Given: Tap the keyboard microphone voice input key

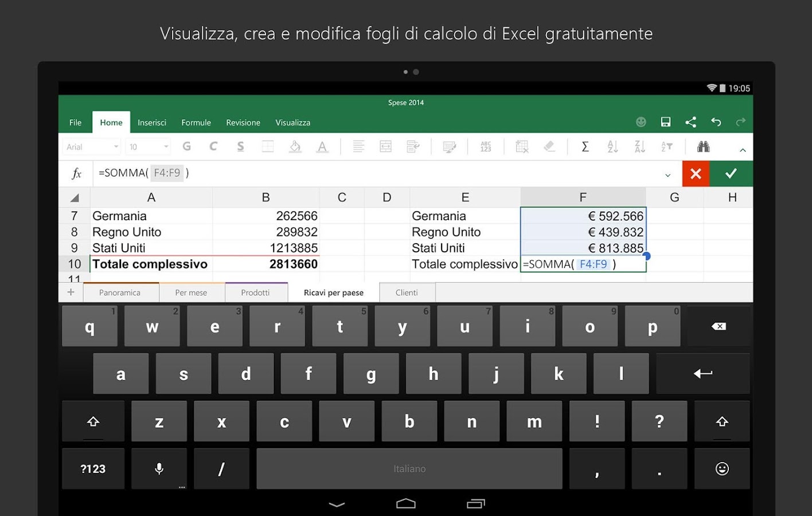Looking at the screenshot, I should click(159, 469).
